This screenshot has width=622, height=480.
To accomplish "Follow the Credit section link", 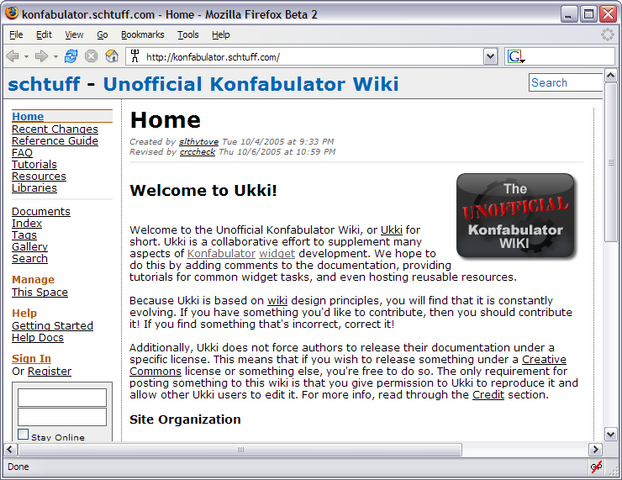I will click(488, 395).
